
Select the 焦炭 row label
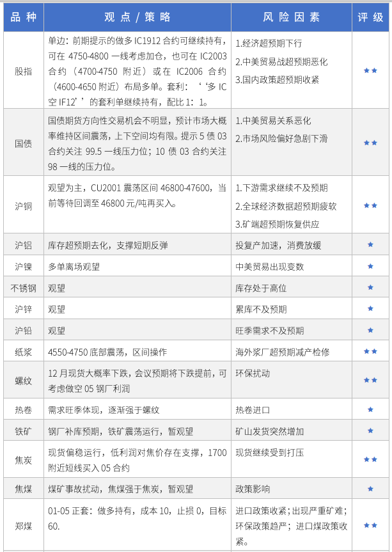[x=23, y=460]
